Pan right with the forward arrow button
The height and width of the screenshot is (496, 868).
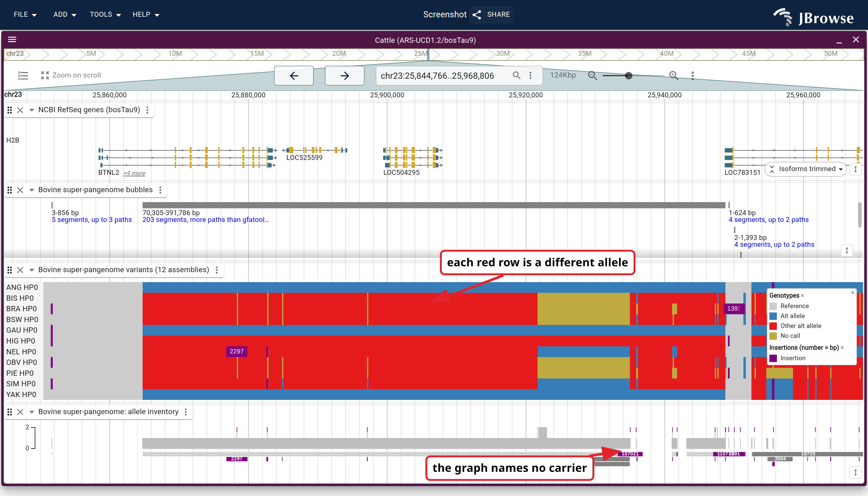tap(344, 76)
